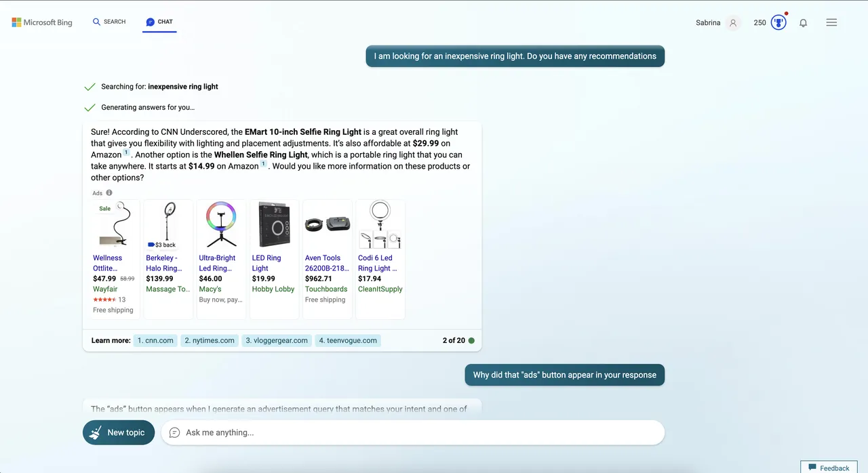Click the Ultra-Bright Led Ring title link
The height and width of the screenshot is (473, 868).
(x=217, y=263)
